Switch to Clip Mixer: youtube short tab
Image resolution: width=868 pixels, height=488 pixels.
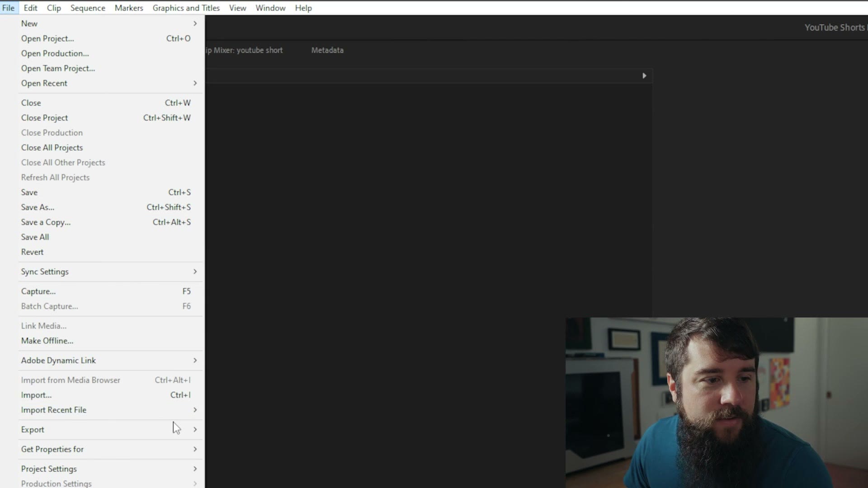[x=244, y=50]
